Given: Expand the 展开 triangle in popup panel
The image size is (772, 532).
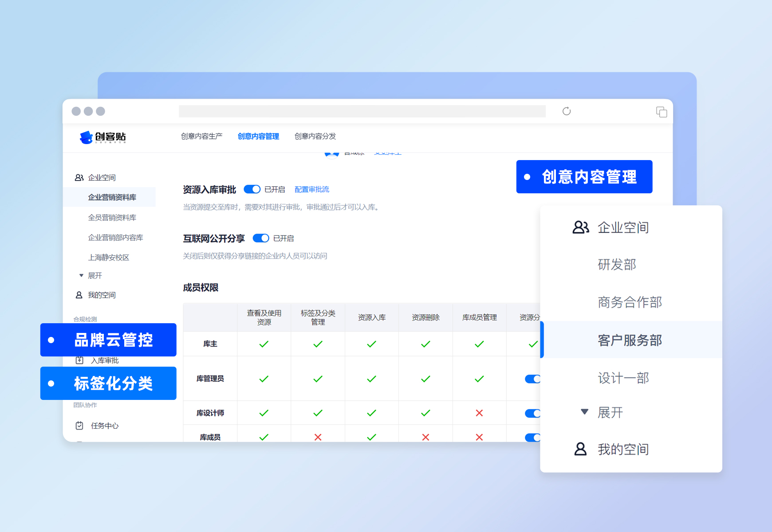Looking at the screenshot, I should 584,412.
